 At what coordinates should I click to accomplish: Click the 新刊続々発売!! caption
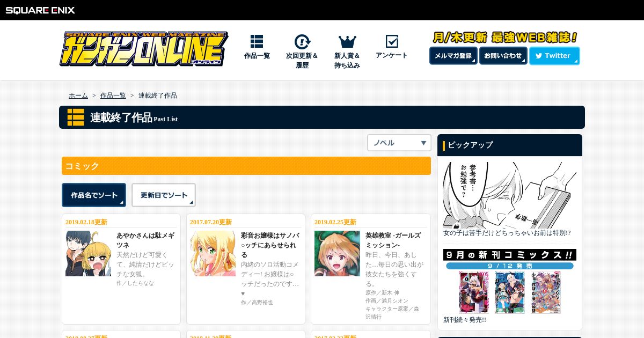[465, 320]
